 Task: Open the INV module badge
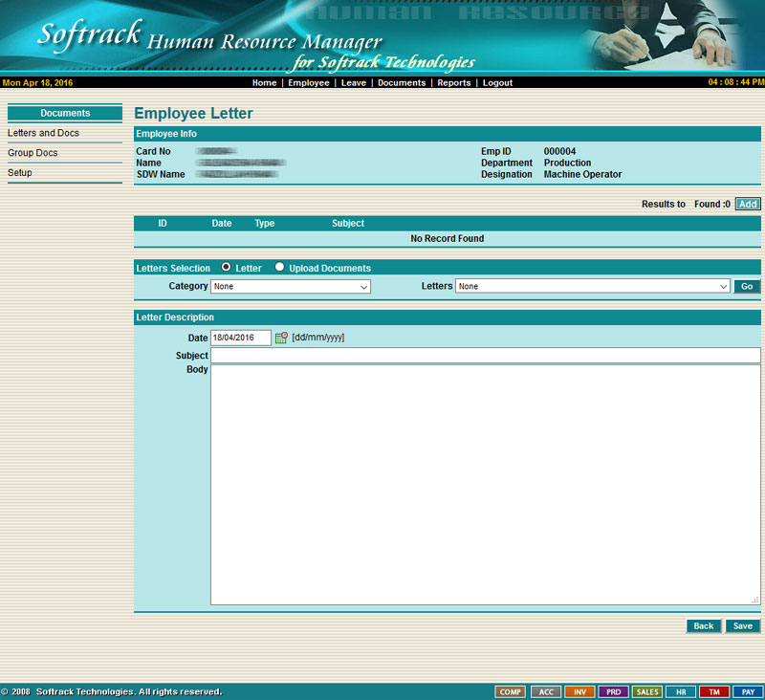579,691
